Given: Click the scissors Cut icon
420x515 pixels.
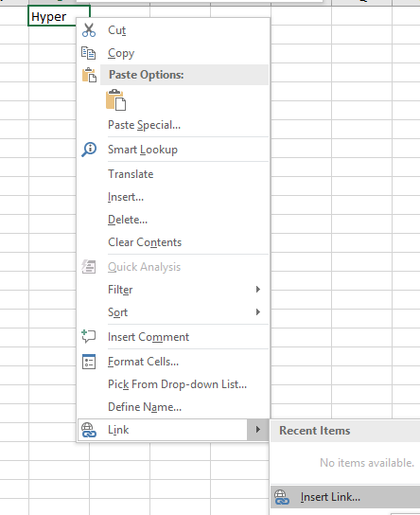Looking at the screenshot, I should pos(89,30).
